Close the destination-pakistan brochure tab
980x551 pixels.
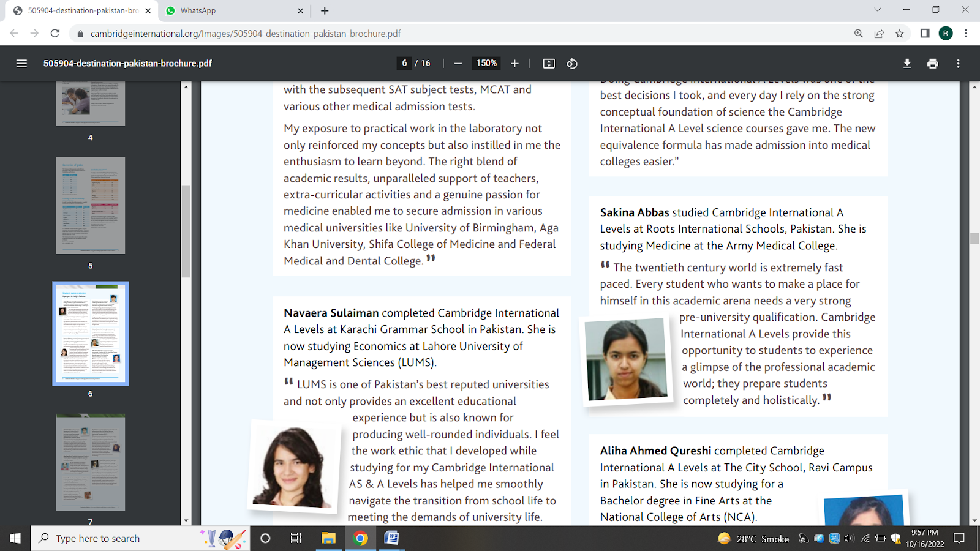[x=148, y=10]
